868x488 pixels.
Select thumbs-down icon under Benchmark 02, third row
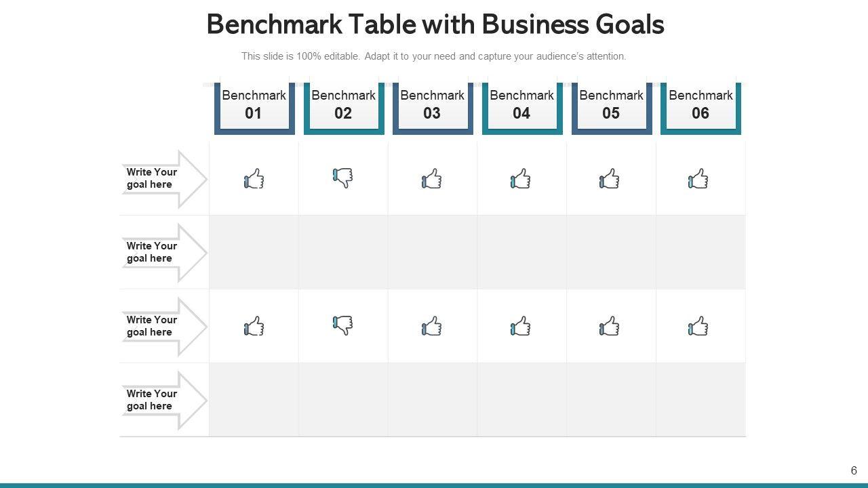(343, 325)
